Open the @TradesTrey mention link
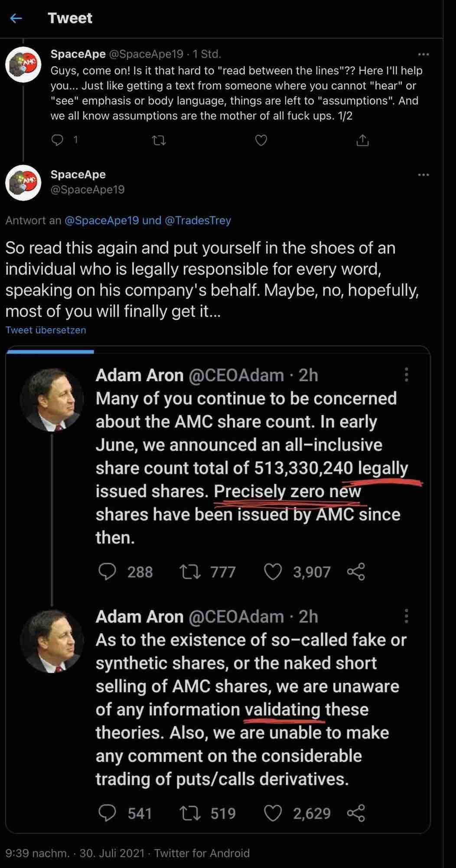The image size is (456, 868). [198, 220]
